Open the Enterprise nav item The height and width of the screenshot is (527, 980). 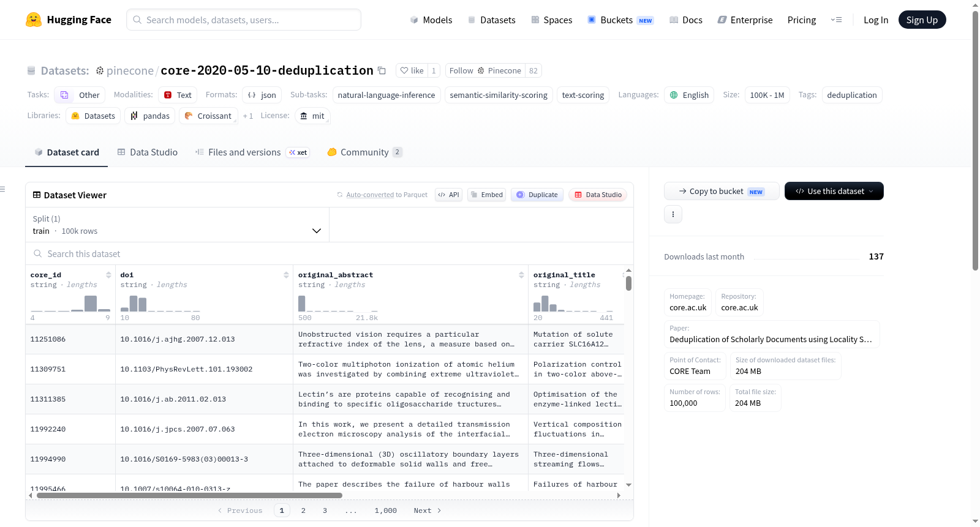tap(745, 20)
